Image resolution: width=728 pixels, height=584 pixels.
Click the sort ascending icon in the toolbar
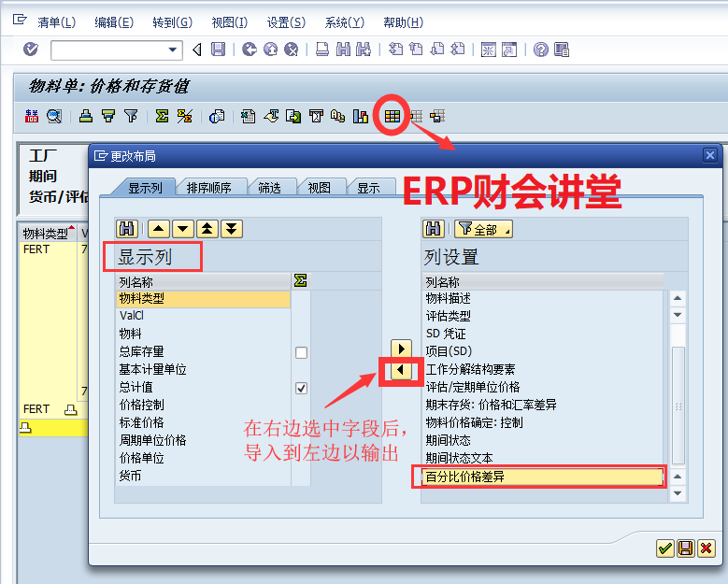(x=86, y=116)
